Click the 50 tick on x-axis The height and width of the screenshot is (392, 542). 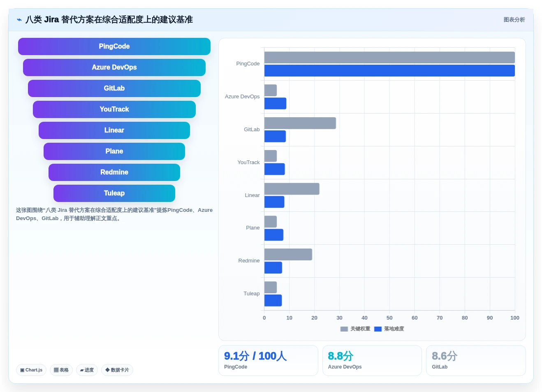tap(389, 318)
